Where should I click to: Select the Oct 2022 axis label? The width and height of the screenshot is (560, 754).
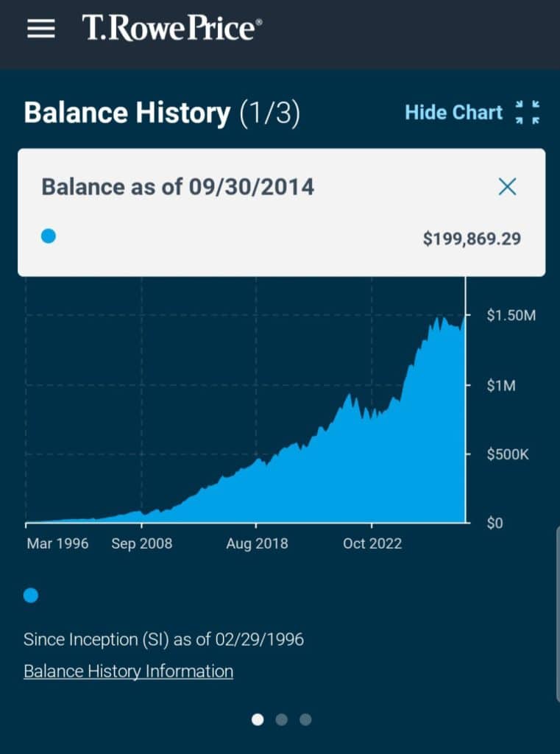pos(372,543)
